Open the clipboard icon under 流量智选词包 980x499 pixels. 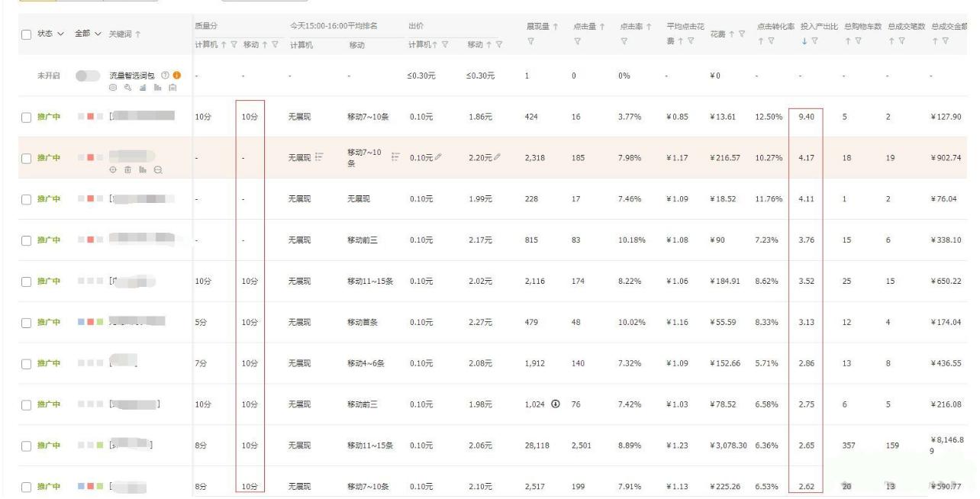click(x=173, y=87)
